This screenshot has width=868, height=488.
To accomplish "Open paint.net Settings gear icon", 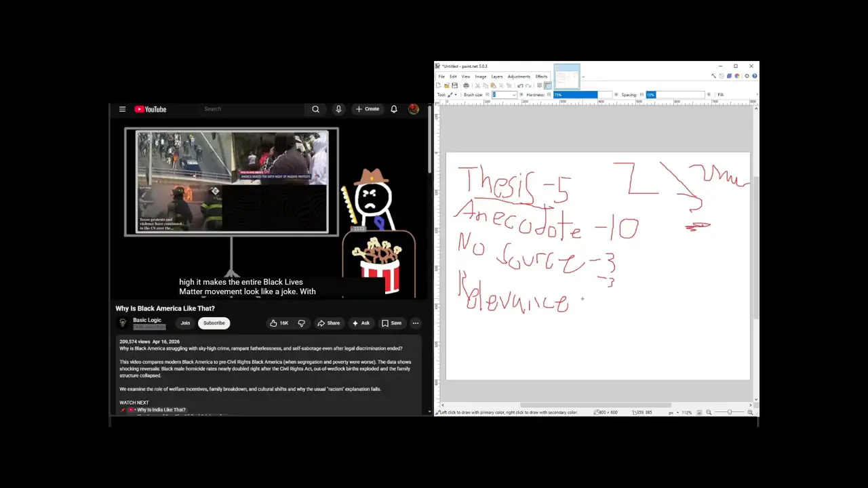I will [x=747, y=76].
